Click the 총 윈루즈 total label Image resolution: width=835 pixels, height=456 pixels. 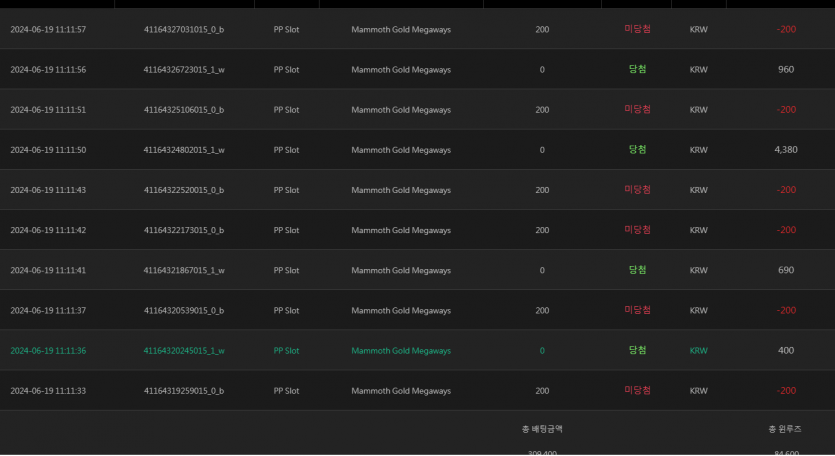tap(785, 429)
